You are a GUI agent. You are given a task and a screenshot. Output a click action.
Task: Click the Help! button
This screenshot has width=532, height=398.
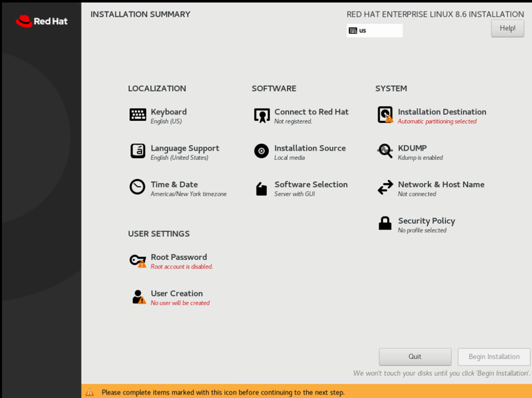[507, 28]
